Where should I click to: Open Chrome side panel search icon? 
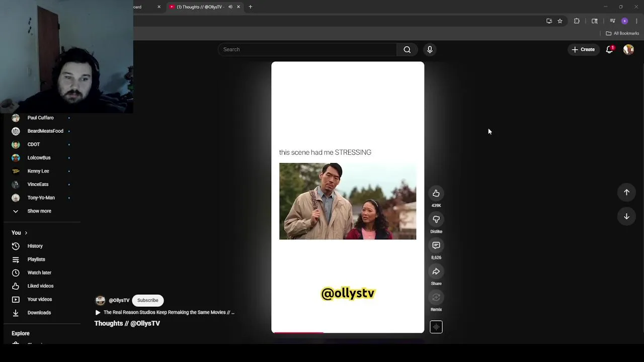coord(595,21)
